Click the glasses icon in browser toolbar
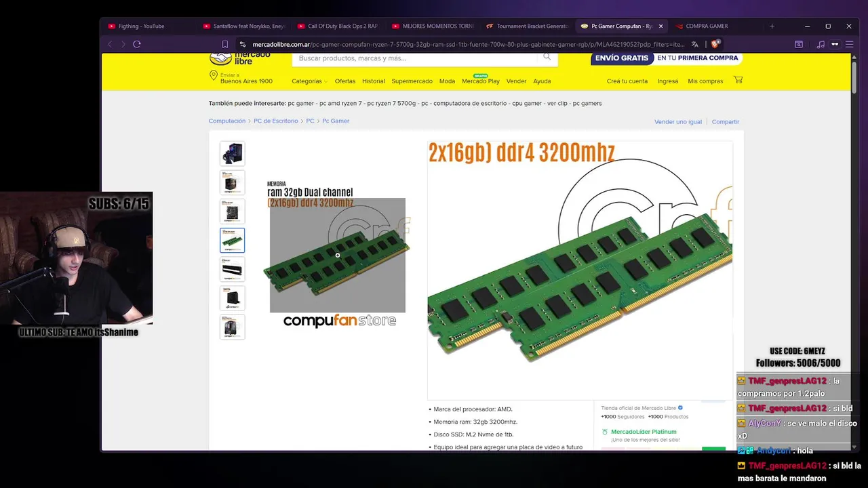 tap(835, 44)
